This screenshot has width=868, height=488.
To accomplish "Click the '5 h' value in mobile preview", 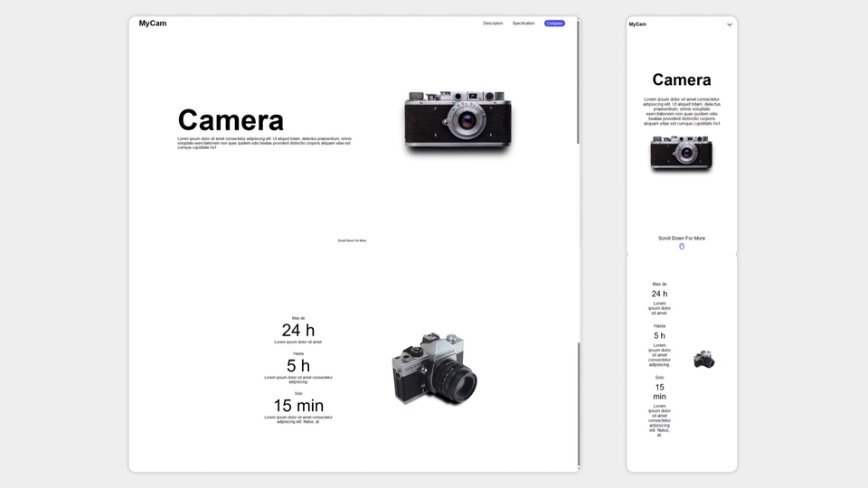I will (x=659, y=336).
